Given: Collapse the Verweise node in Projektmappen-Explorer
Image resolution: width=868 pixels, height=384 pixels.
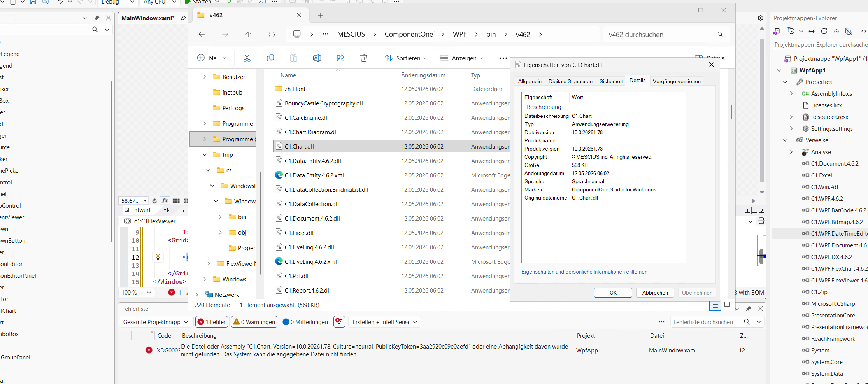Looking at the screenshot, I should pos(785,140).
